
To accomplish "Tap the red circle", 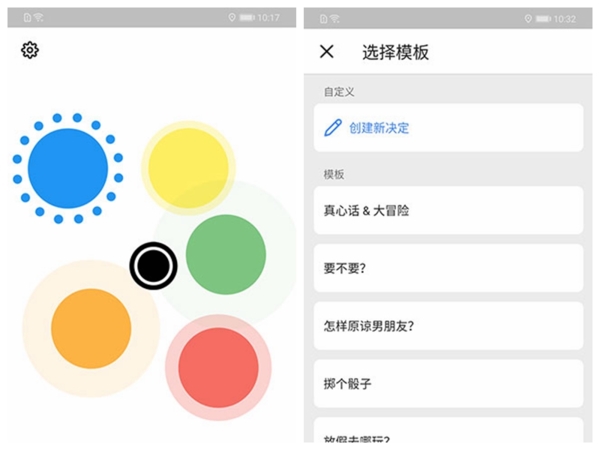I will [218, 367].
